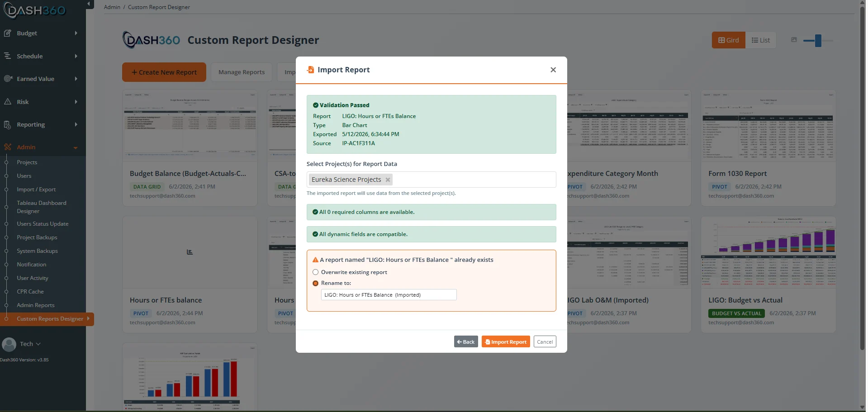Expand the Schedule menu arrow
868x412 pixels.
76,56
